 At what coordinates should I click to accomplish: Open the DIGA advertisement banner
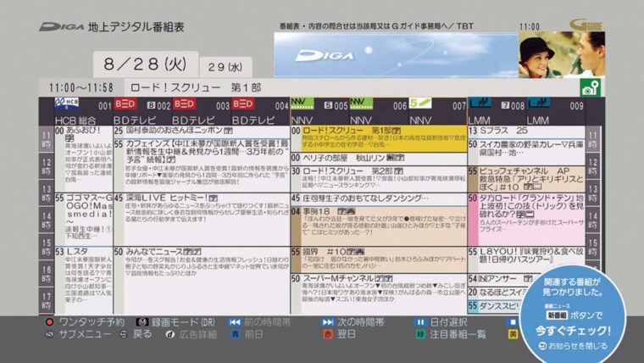tap(396, 55)
